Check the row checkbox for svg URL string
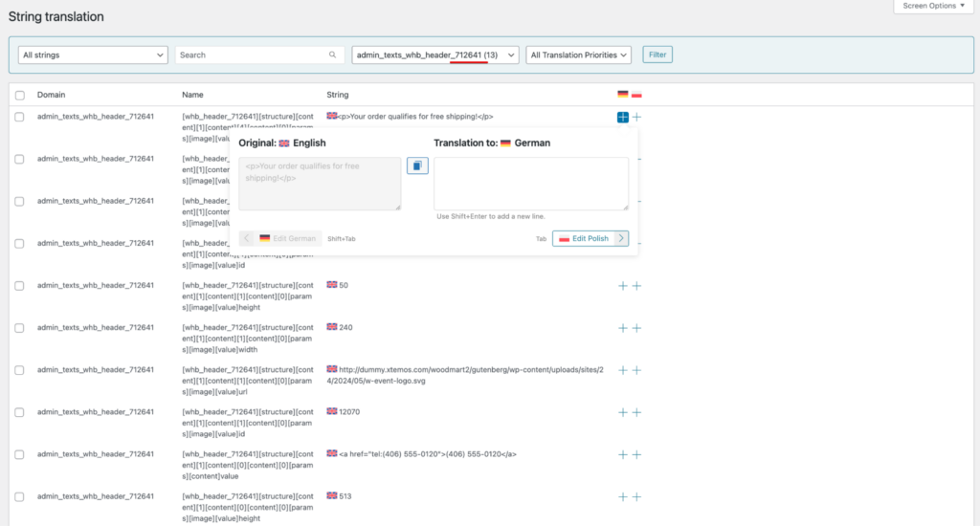The width and height of the screenshot is (980, 526). click(x=20, y=370)
